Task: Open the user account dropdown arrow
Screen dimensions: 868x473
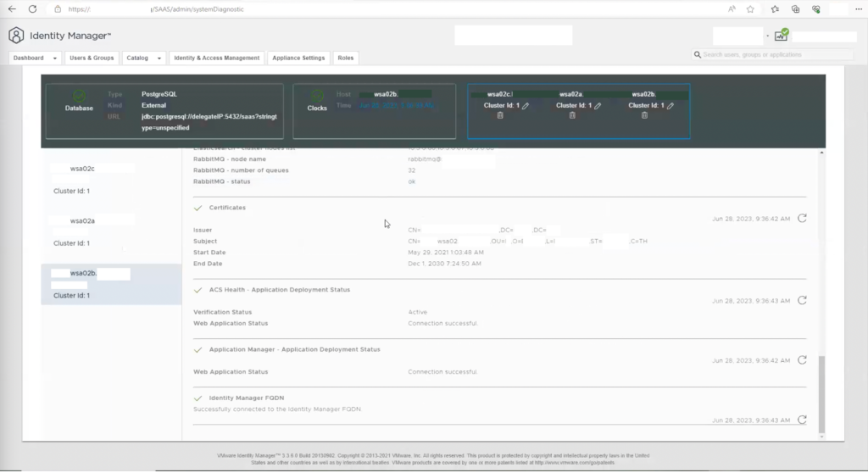Action: pyautogui.click(x=767, y=36)
